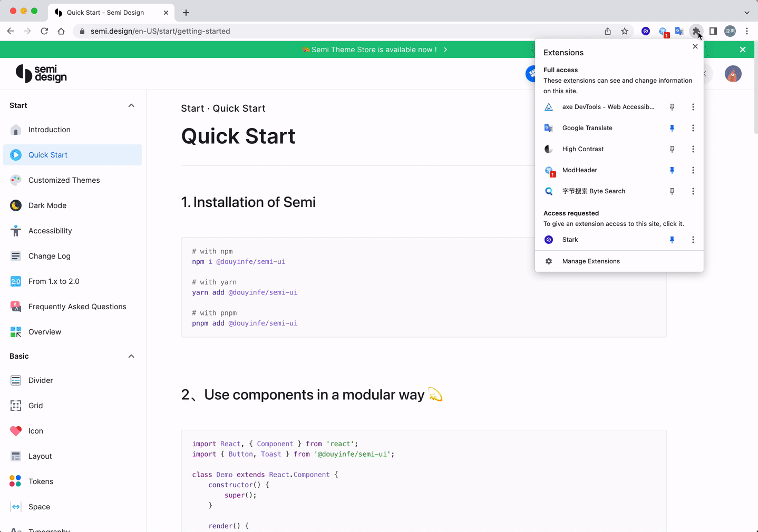Click the Stark extension icon in list
The image size is (758, 532).
(x=549, y=240)
